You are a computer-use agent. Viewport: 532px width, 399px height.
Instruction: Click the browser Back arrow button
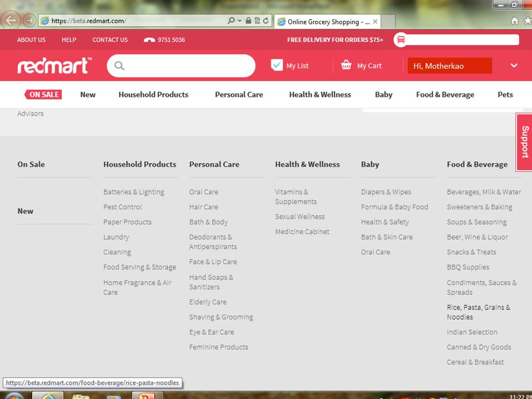pos(10,21)
